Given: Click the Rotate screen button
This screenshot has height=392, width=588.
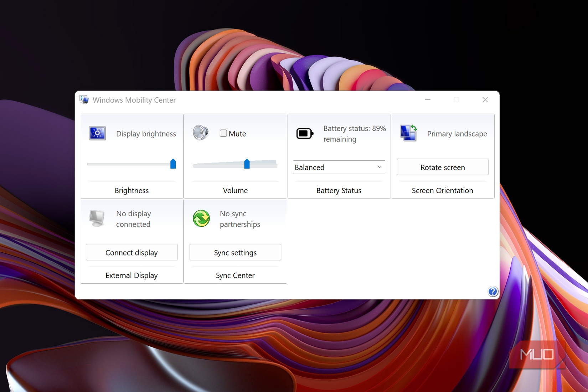Looking at the screenshot, I should [x=443, y=167].
